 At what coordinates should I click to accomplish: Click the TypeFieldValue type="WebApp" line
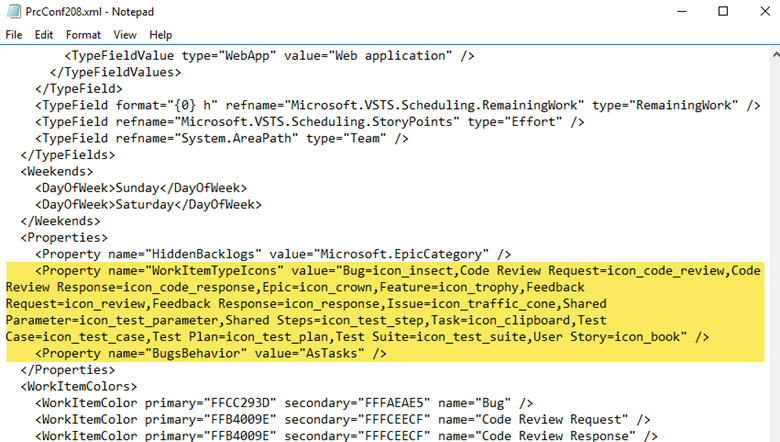coord(269,56)
